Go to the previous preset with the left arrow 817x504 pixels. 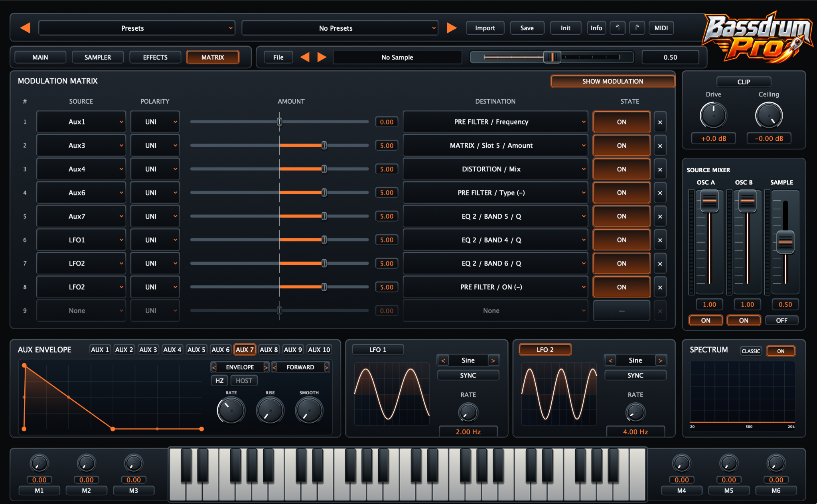coord(25,28)
